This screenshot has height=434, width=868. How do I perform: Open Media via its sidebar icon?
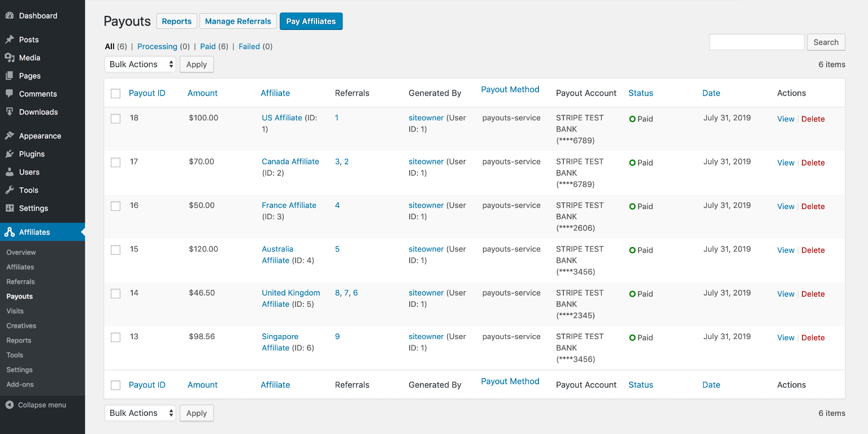pos(10,58)
